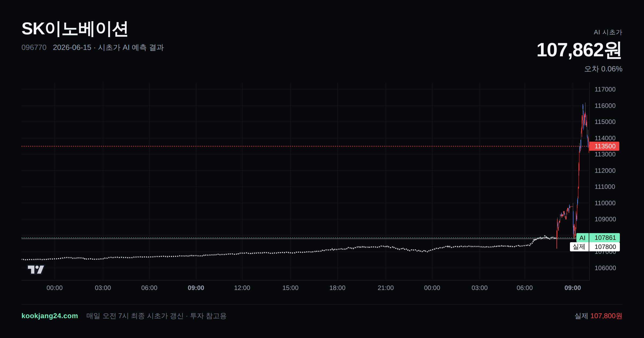Click the 12:00 time axis label
644x338 pixels.
[x=242, y=288]
